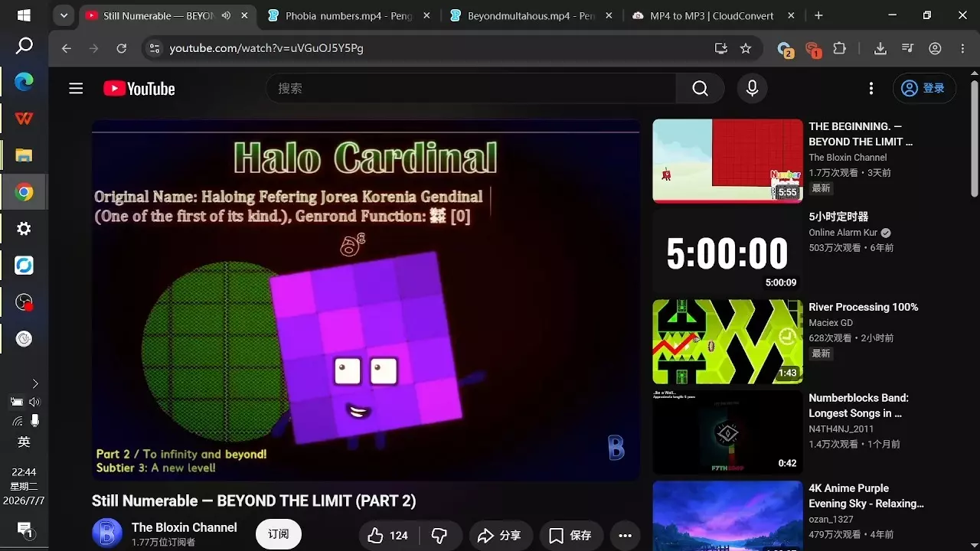Viewport: 980px width, 551px height.
Task: Open WPS Office from the taskbar
Action: (24, 119)
